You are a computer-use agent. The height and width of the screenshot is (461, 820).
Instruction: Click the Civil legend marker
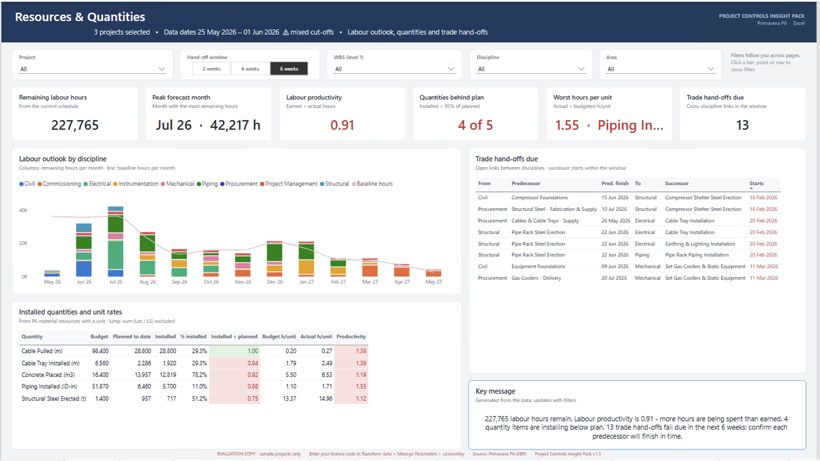(x=21, y=184)
